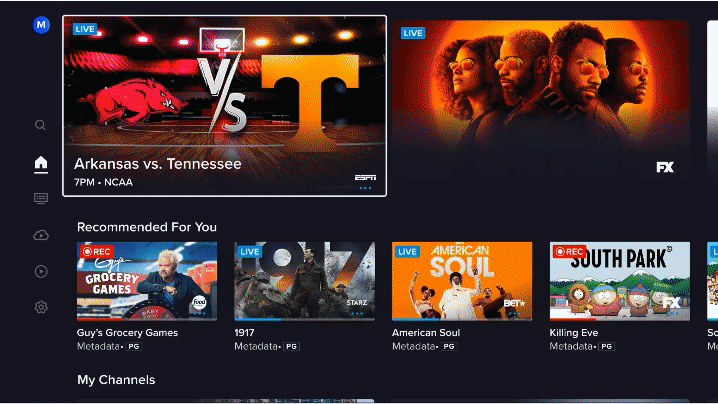Open the M profile avatar
This screenshot has height=404, width=718.
(x=41, y=25)
